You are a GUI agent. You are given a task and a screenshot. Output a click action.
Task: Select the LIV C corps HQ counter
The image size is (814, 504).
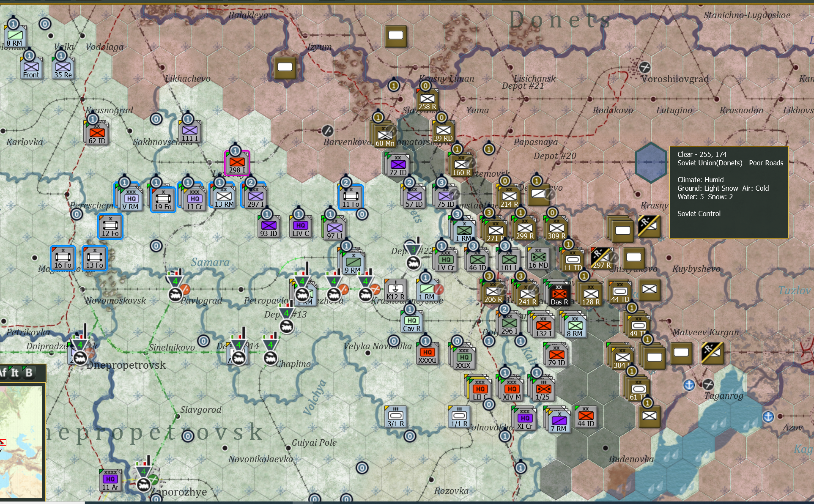pyautogui.click(x=301, y=227)
